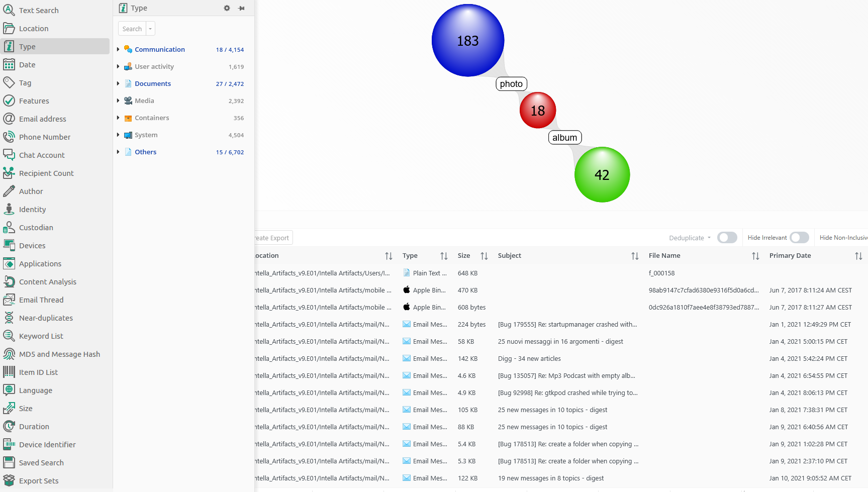
Task: Sort by the Size column header
Action: [x=464, y=256]
